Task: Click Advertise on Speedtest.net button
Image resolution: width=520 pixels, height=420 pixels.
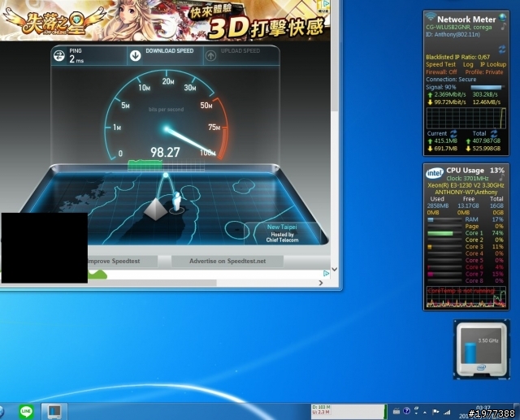Action: 227,262
